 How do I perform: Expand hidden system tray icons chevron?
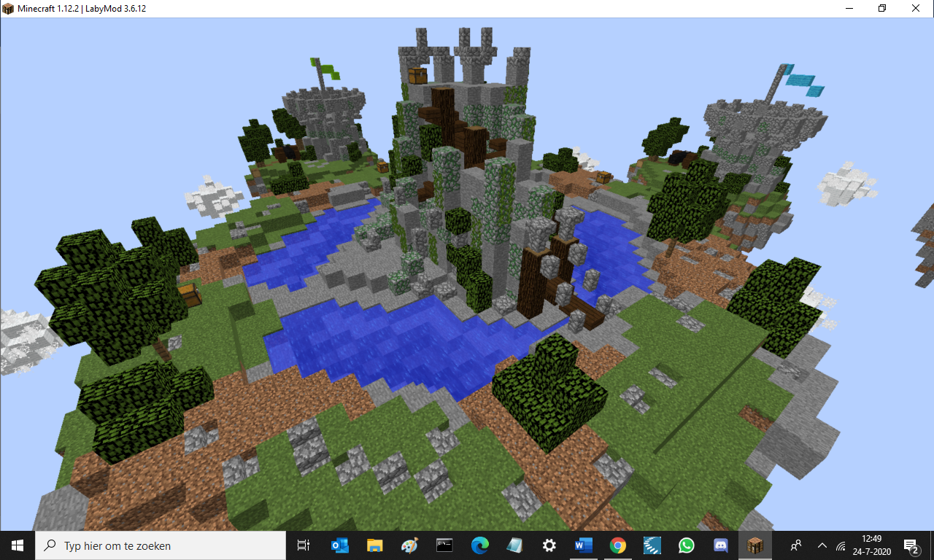tap(822, 545)
